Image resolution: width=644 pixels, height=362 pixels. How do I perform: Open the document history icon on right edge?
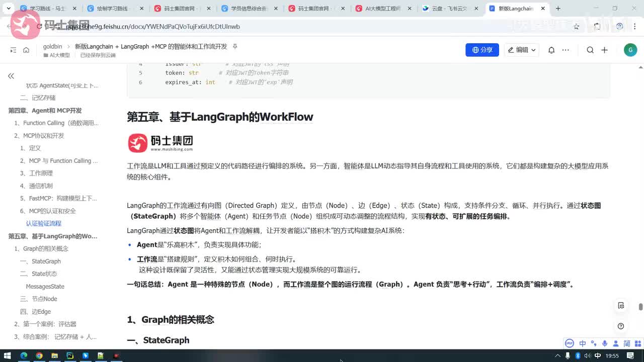[621, 305]
